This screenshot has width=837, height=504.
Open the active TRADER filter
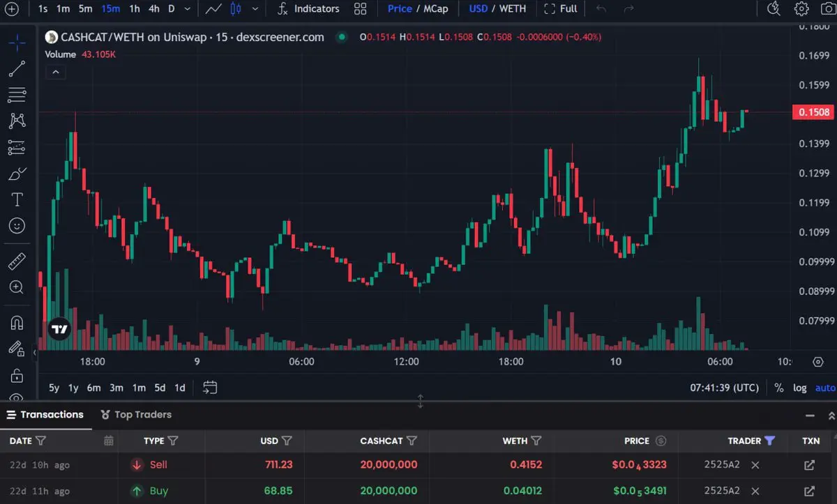769,441
